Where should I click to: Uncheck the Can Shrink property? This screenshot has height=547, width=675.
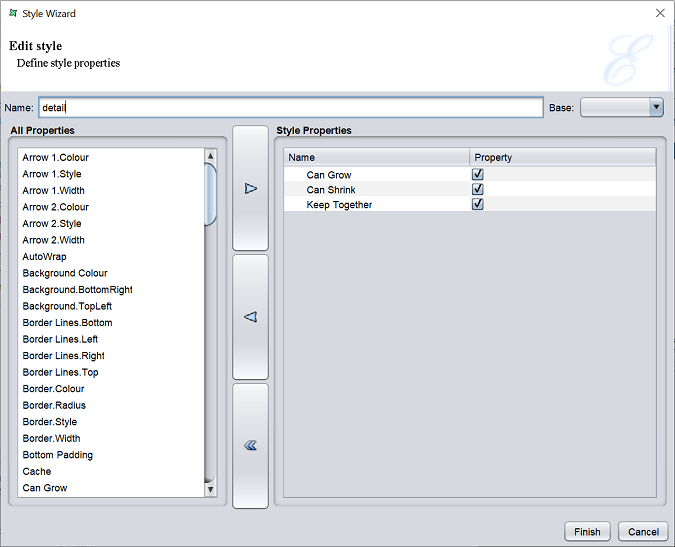pos(478,190)
